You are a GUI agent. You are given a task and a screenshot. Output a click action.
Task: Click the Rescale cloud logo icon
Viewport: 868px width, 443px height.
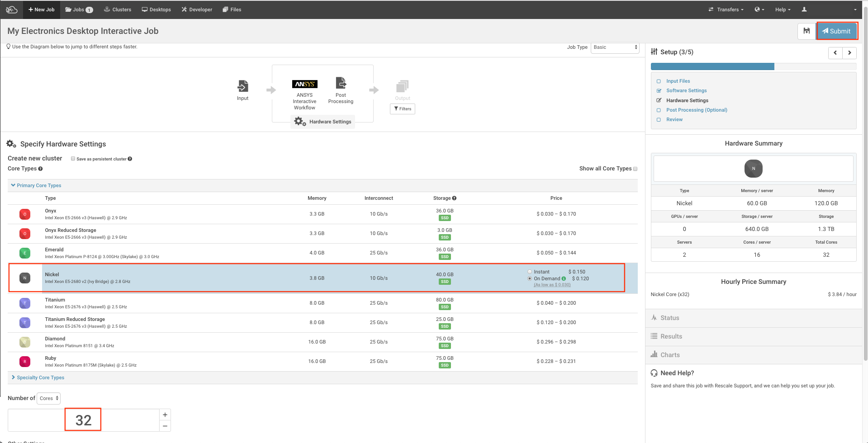[12, 9]
